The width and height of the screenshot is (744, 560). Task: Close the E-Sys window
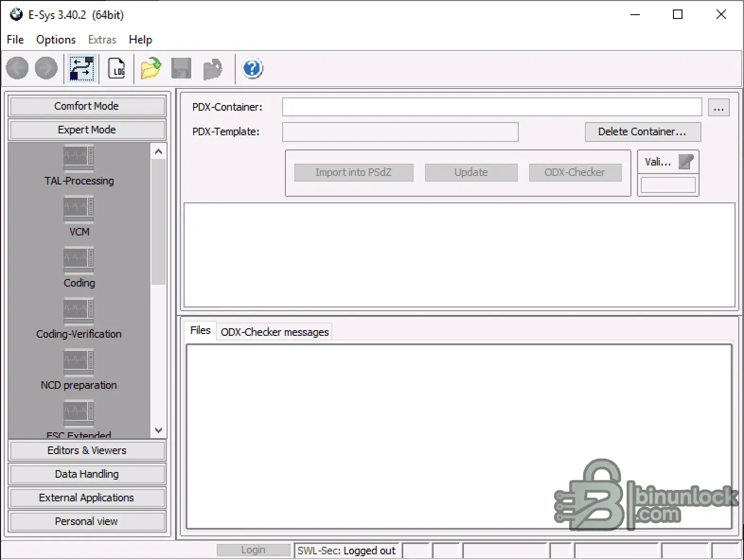click(x=721, y=15)
